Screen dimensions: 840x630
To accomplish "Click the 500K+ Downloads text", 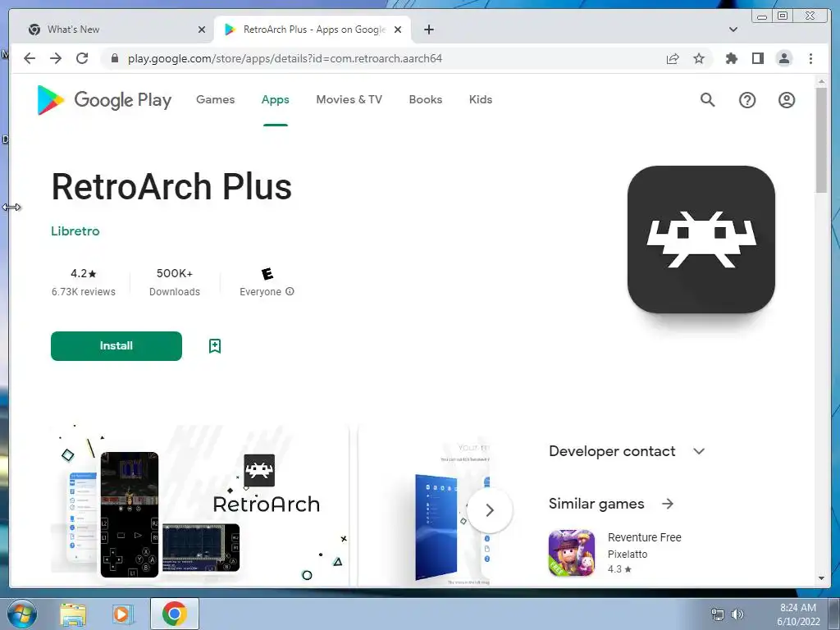I will [175, 282].
